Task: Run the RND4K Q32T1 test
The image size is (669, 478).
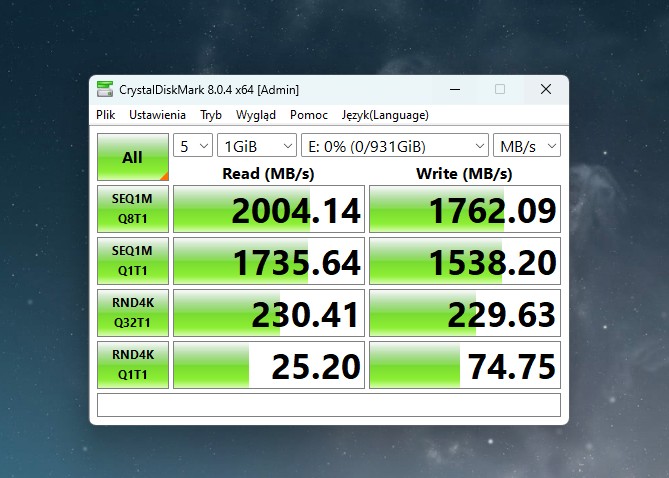Action: (133, 313)
